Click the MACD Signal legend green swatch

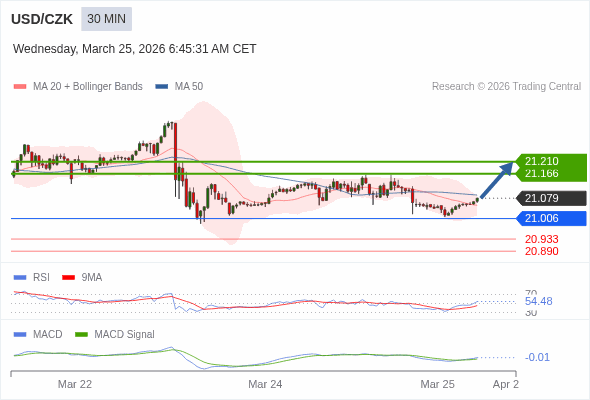click(x=81, y=335)
